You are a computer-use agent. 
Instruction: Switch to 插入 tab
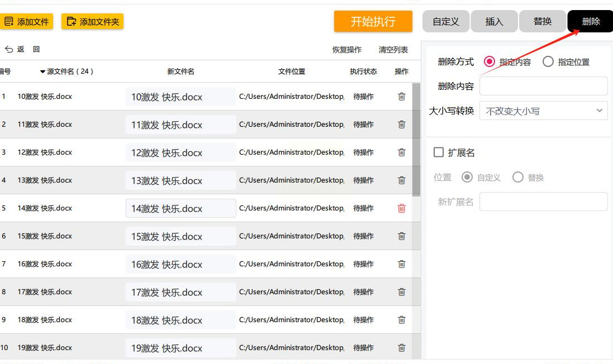pos(494,21)
